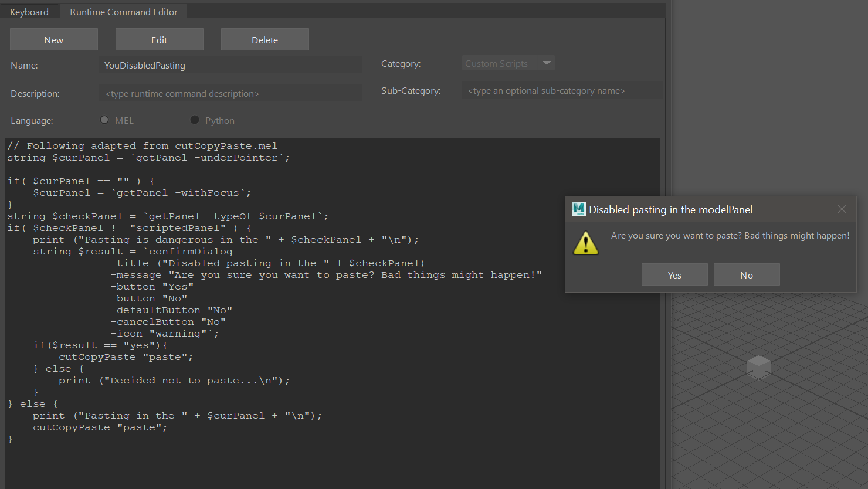Screen dimensions: 868x489
Task: Delete the selected runtime command
Action: [265, 40]
